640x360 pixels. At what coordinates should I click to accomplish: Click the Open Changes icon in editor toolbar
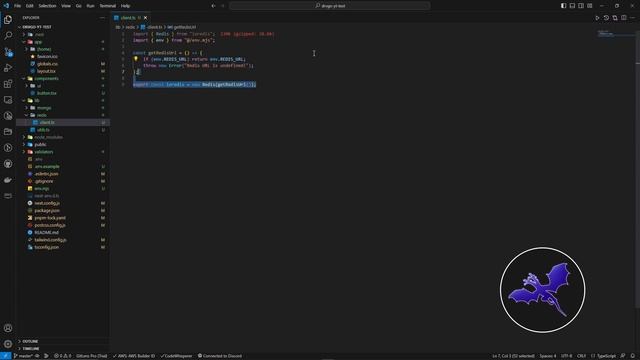[x=615, y=18]
